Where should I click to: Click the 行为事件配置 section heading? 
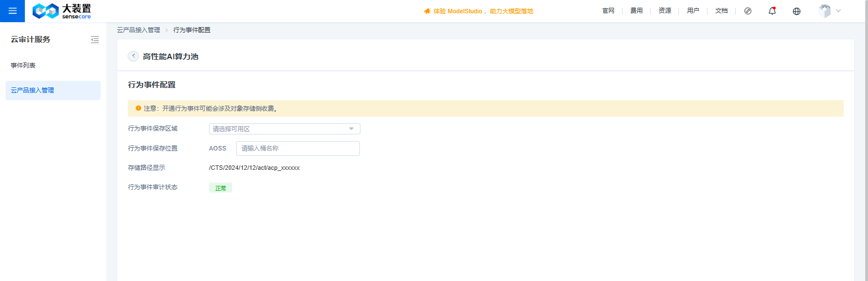152,85
